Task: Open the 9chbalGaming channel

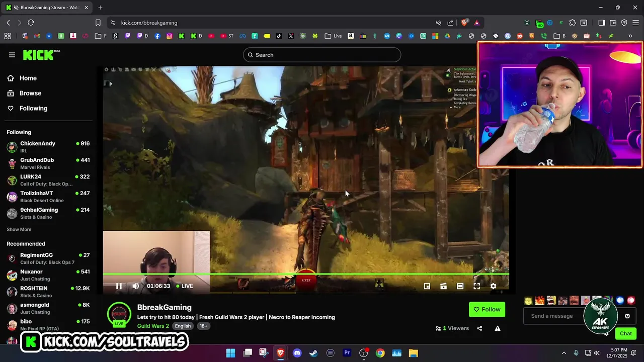Action: coord(48,213)
